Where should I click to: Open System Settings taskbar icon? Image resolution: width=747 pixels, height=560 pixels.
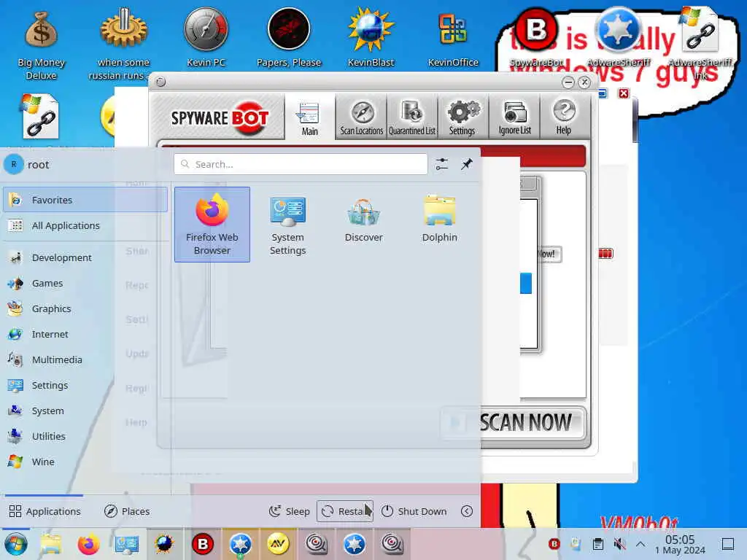click(127, 544)
